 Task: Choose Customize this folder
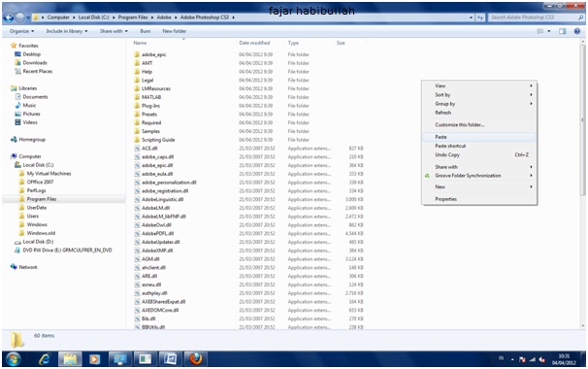(x=479, y=124)
